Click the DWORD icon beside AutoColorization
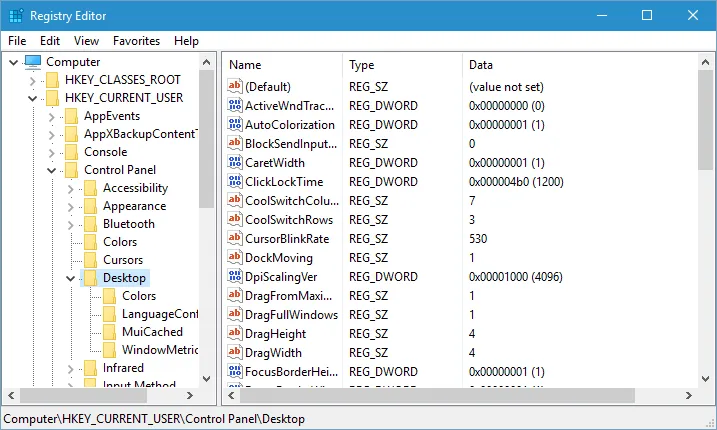717x430 pixels. pos(235,124)
